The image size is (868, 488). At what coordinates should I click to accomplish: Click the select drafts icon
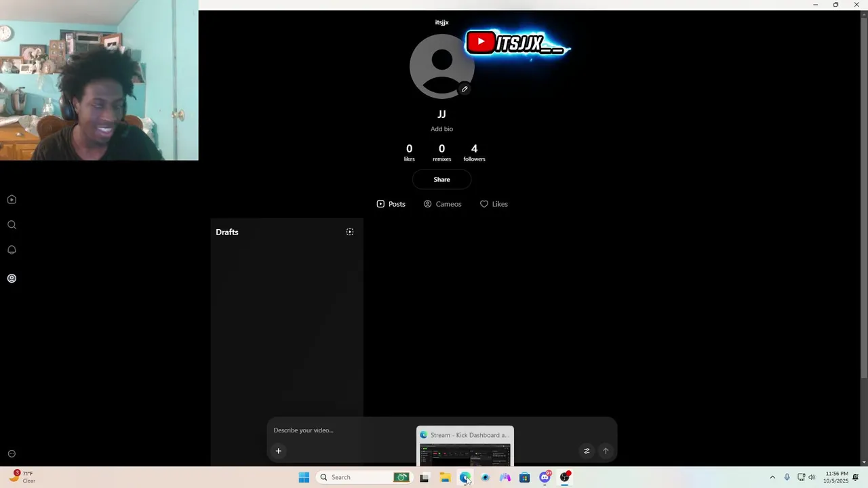[x=350, y=232]
